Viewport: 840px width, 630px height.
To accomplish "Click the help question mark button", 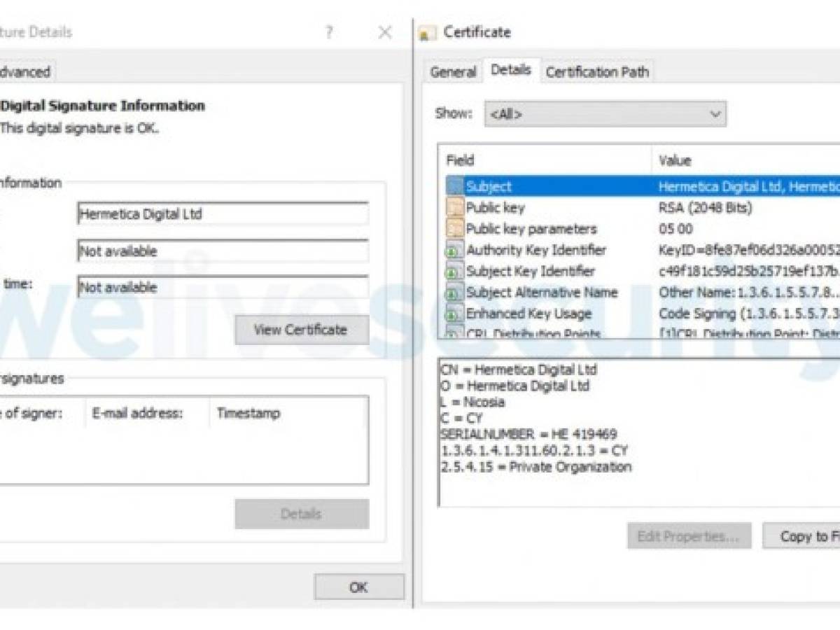I will pos(329,32).
